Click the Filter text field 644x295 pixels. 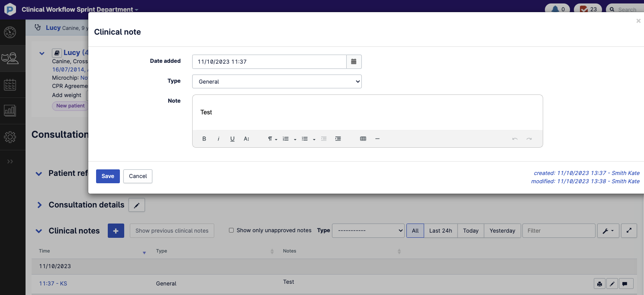[558, 231]
